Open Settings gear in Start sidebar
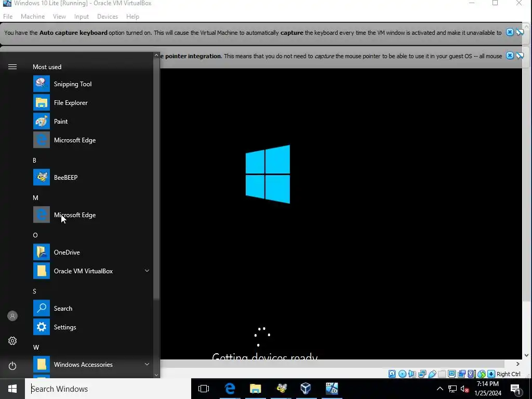The image size is (532, 399). 12,341
